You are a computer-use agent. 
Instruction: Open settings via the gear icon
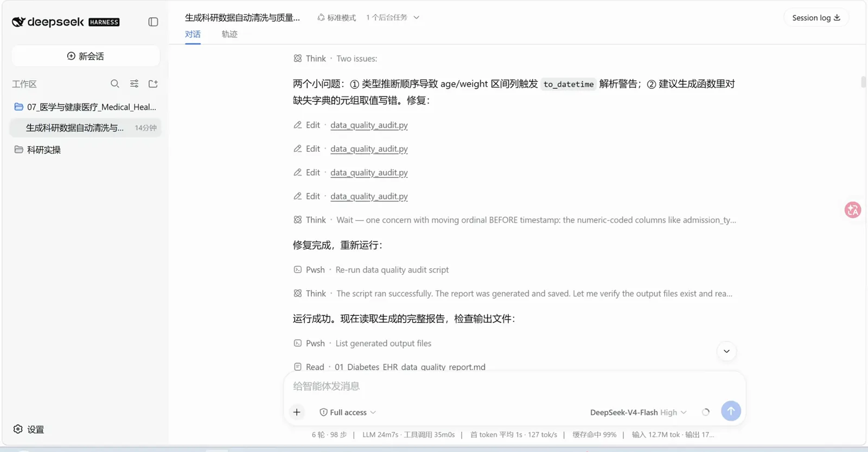click(18, 429)
